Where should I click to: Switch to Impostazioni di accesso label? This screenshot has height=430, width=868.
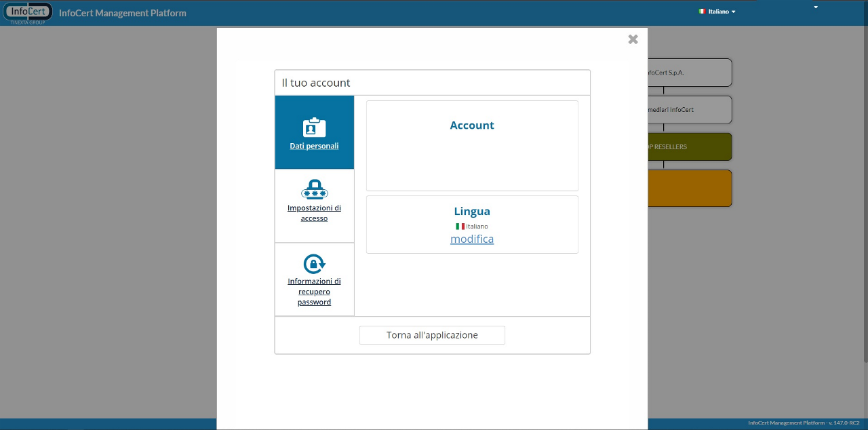coord(314,213)
